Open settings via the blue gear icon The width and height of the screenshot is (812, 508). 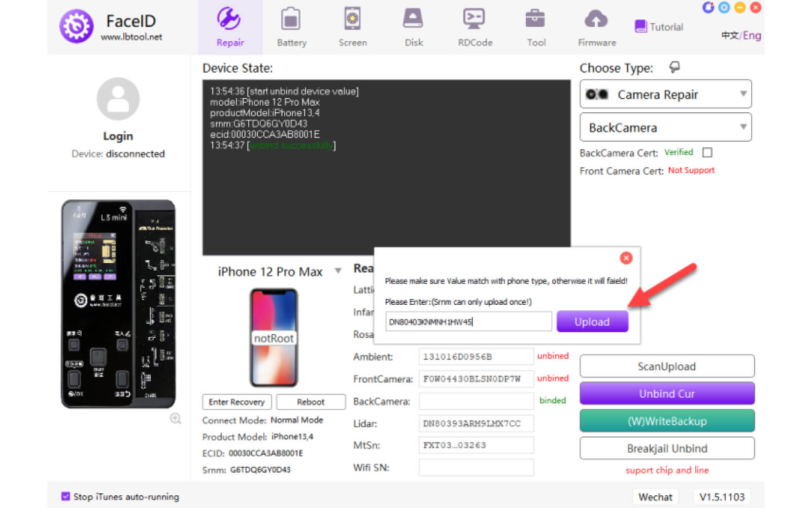click(x=724, y=8)
